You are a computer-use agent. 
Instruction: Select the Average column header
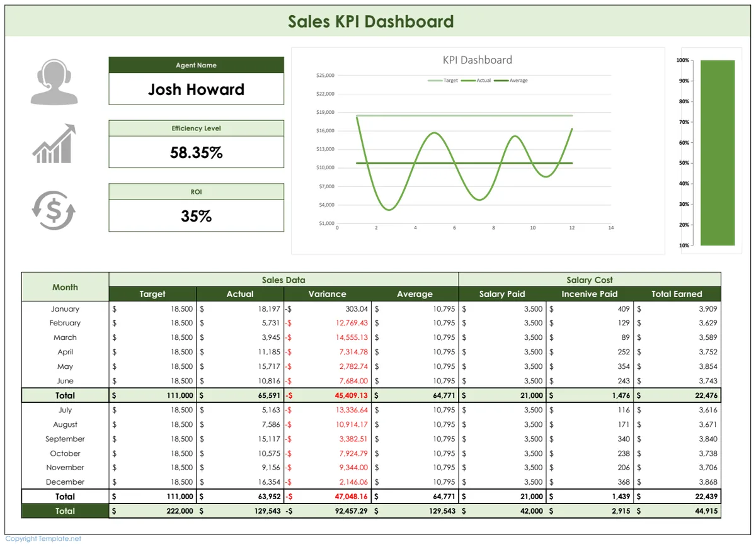pos(415,294)
